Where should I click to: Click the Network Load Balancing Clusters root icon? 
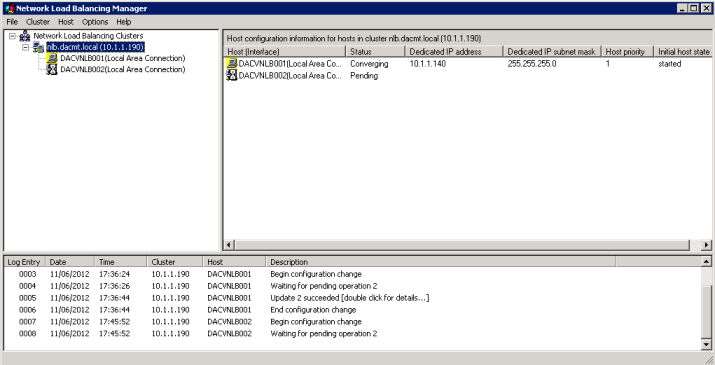click(25, 36)
